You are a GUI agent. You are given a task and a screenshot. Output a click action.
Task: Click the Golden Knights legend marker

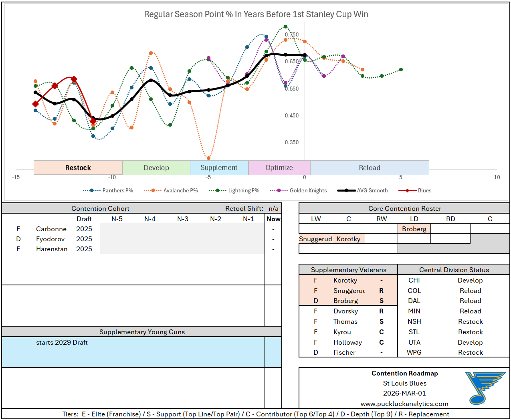[279, 191]
